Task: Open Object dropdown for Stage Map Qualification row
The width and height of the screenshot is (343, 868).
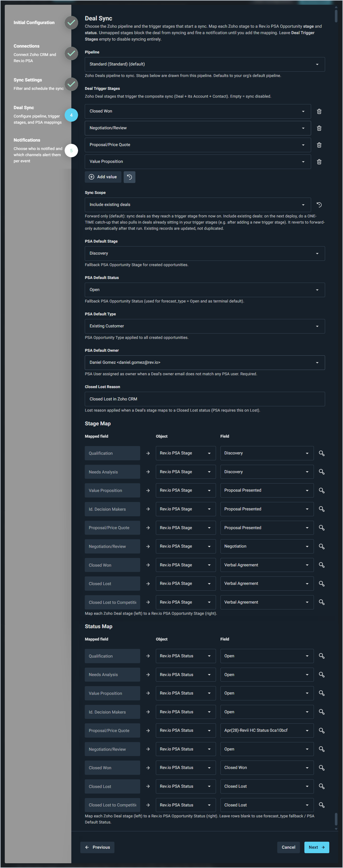Action: pos(186,453)
